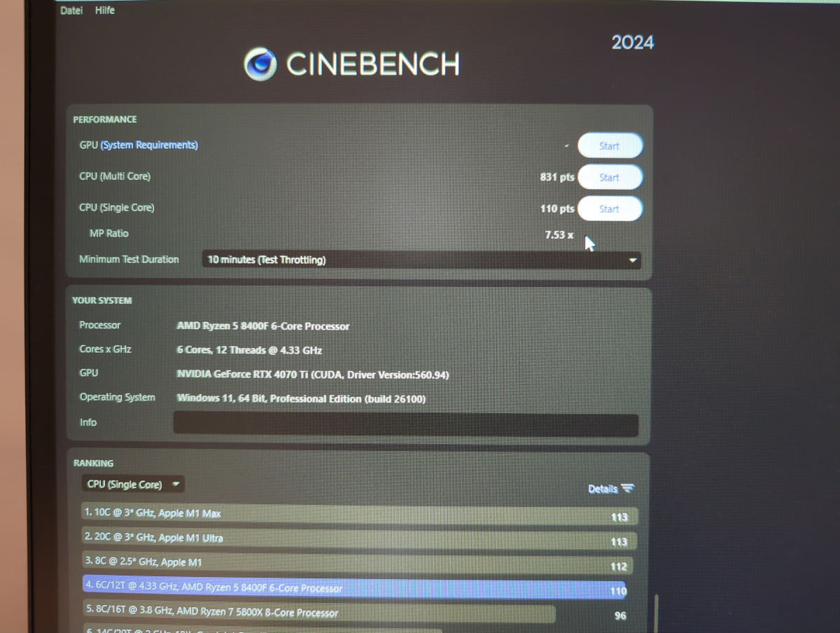The image size is (840, 633).
Task: Click the Windows 11 operating system text
Action: pos(301,399)
